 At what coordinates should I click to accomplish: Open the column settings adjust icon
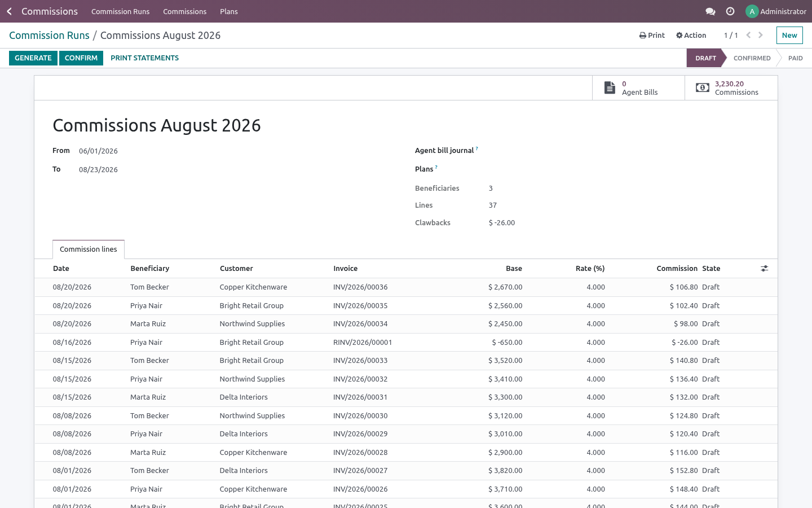(764, 269)
